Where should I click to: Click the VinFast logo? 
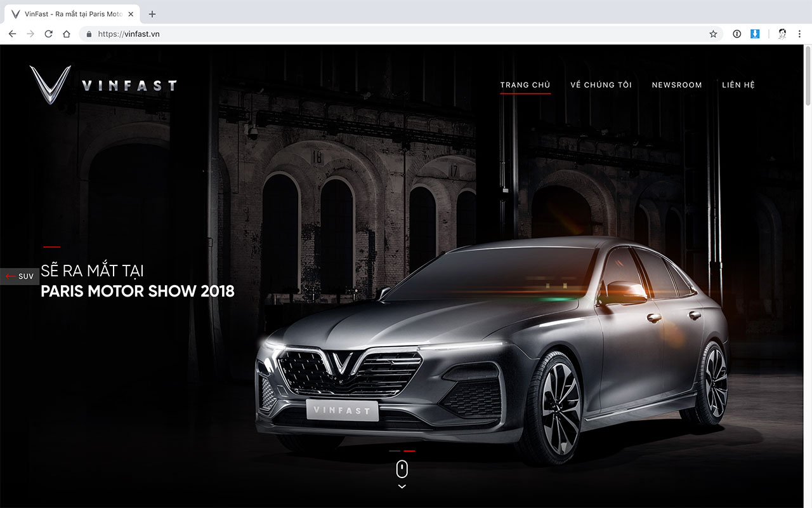tap(103, 84)
